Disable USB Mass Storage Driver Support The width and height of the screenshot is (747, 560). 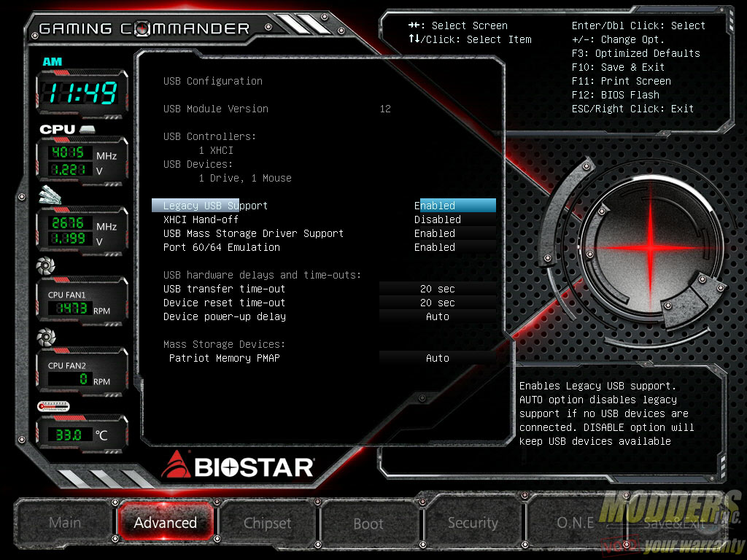pyautogui.click(x=434, y=233)
